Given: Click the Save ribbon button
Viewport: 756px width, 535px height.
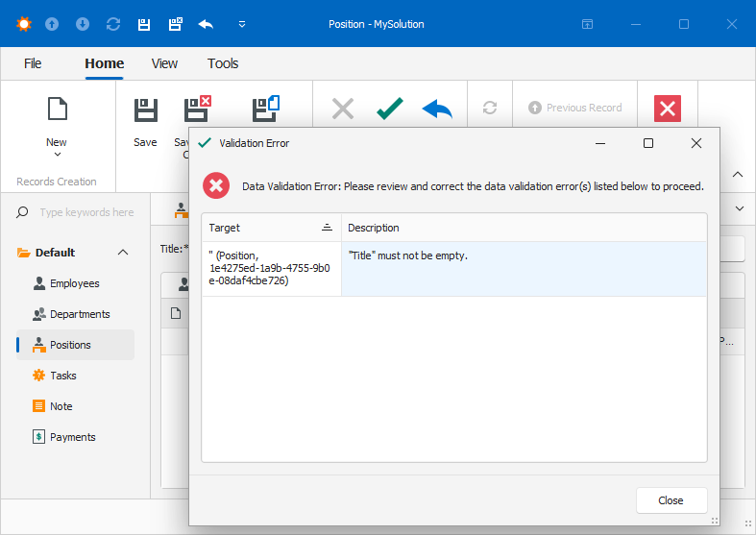Looking at the screenshot, I should click(145, 122).
